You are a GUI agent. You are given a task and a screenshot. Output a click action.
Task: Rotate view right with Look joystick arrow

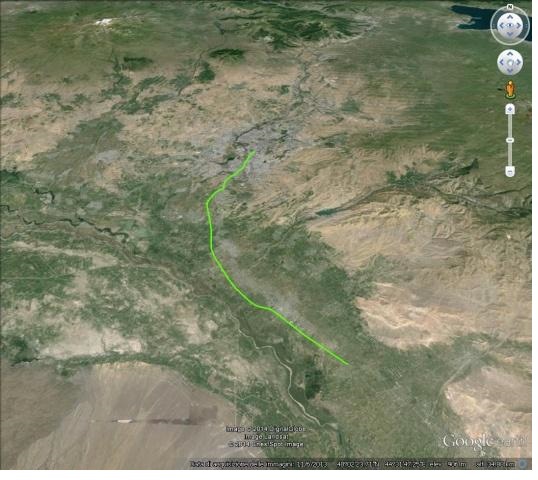(x=519, y=25)
